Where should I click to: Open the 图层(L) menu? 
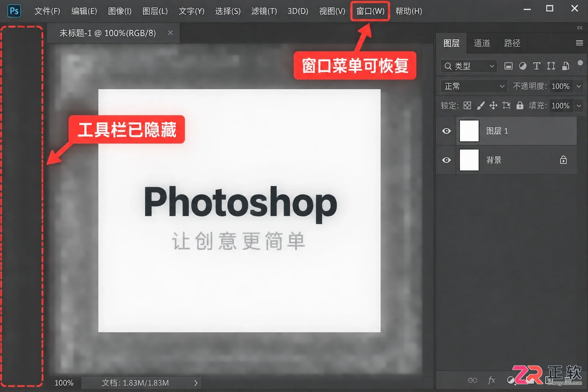point(155,11)
